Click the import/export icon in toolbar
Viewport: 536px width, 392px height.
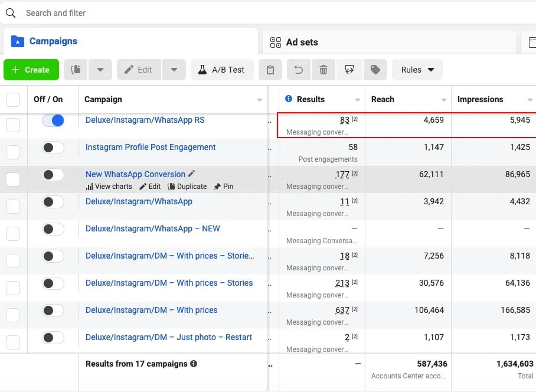click(x=349, y=70)
